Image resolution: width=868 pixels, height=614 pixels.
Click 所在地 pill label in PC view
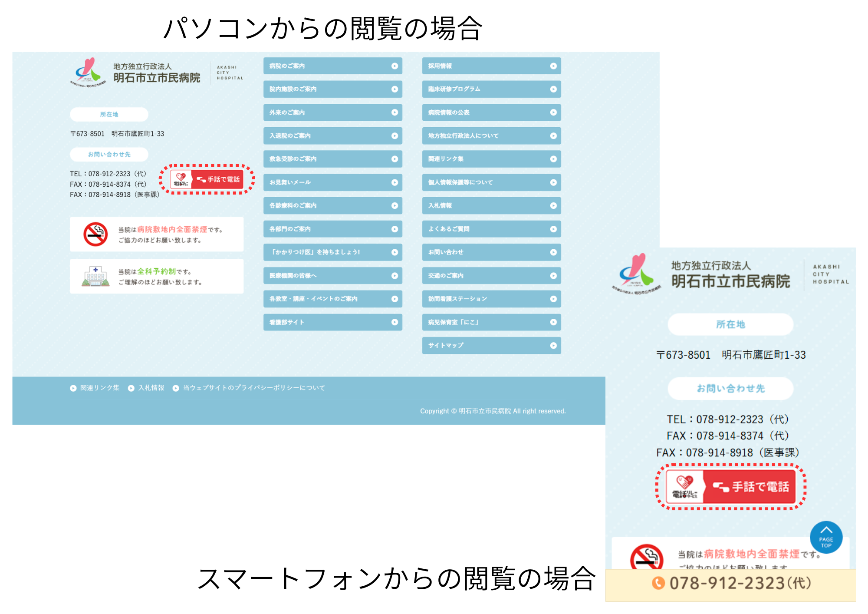click(109, 115)
